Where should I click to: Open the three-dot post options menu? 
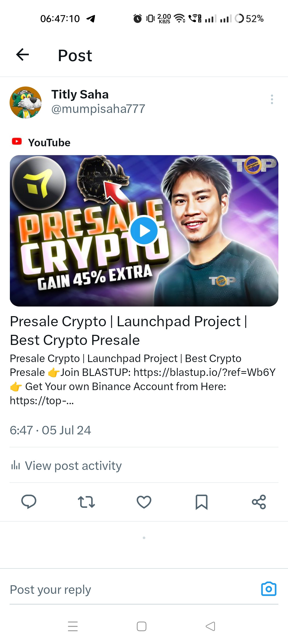click(x=272, y=99)
